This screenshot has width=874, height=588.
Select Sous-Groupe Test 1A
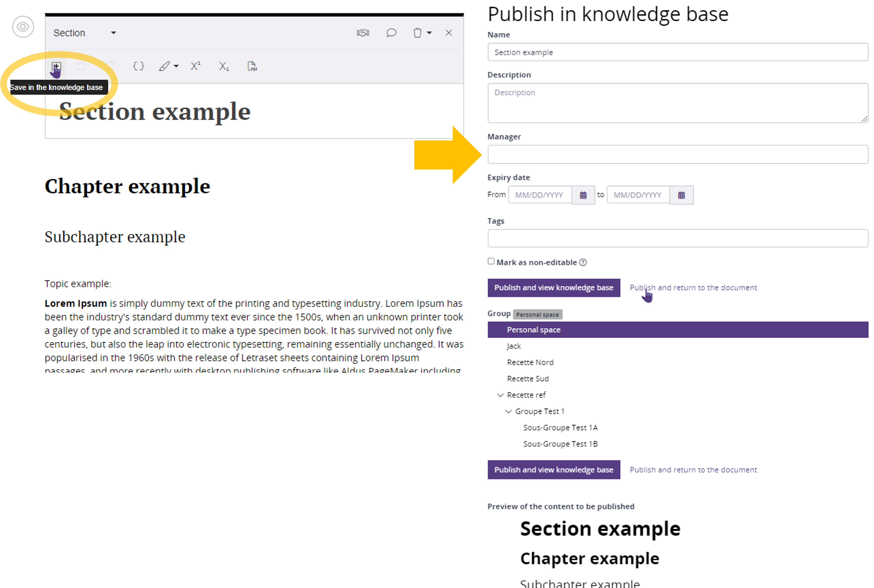point(560,428)
